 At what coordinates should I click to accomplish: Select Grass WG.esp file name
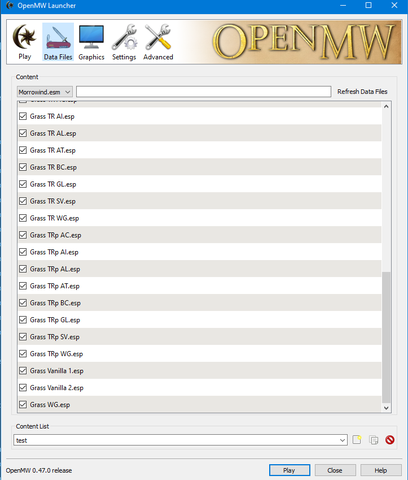(x=50, y=405)
